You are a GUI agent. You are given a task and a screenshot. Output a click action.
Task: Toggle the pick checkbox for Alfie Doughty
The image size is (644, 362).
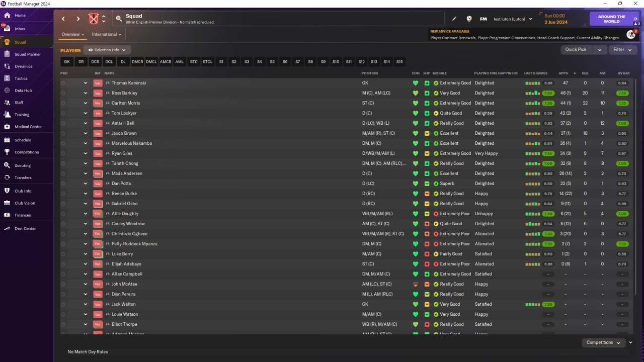point(63,214)
